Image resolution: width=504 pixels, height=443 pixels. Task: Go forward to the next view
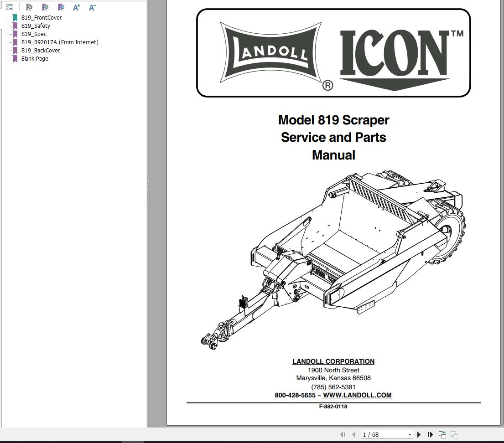(453, 434)
